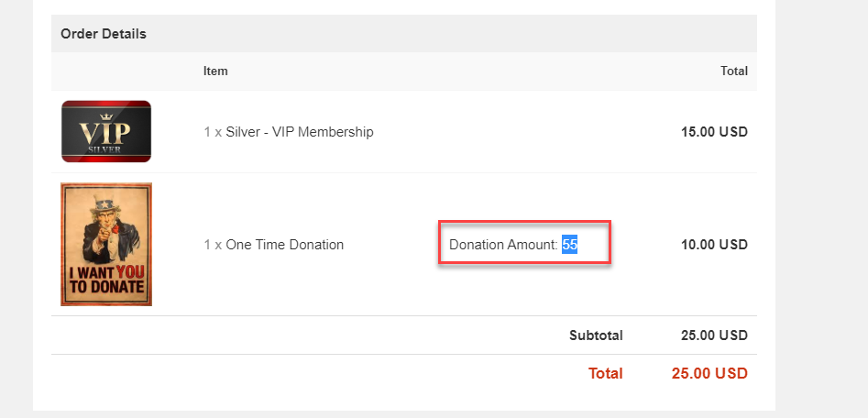This screenshot has height=418, width=868.
Task: Click the red Total label
Action: (x=606, y=374)
